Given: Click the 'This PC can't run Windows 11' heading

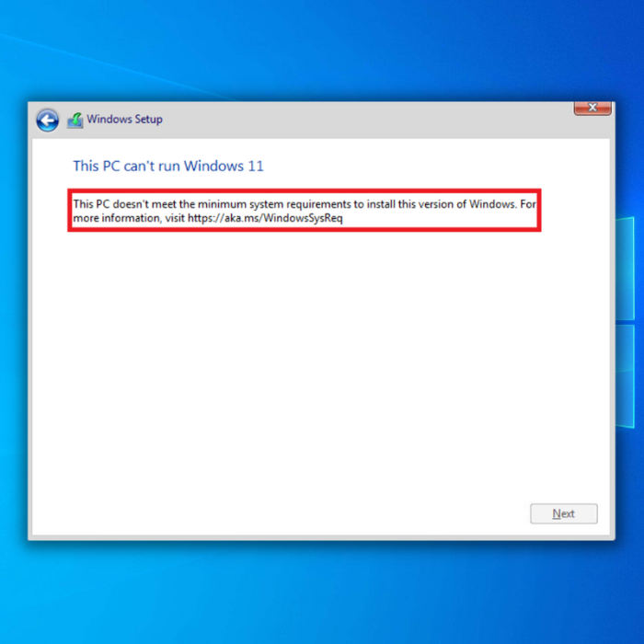Looking at the screenshot, I should pyautogui.click(x=168, y=166).
